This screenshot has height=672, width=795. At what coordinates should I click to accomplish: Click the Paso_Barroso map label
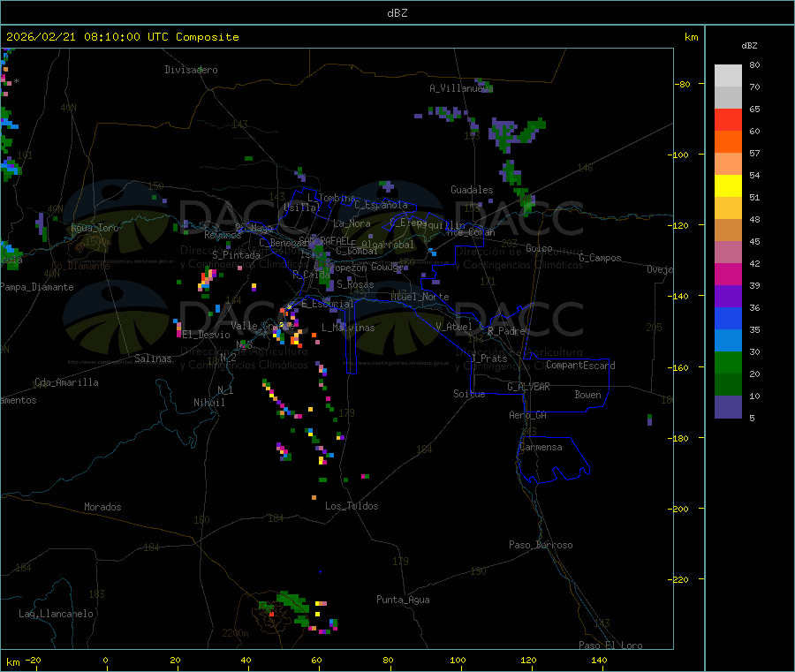(541, 545)
